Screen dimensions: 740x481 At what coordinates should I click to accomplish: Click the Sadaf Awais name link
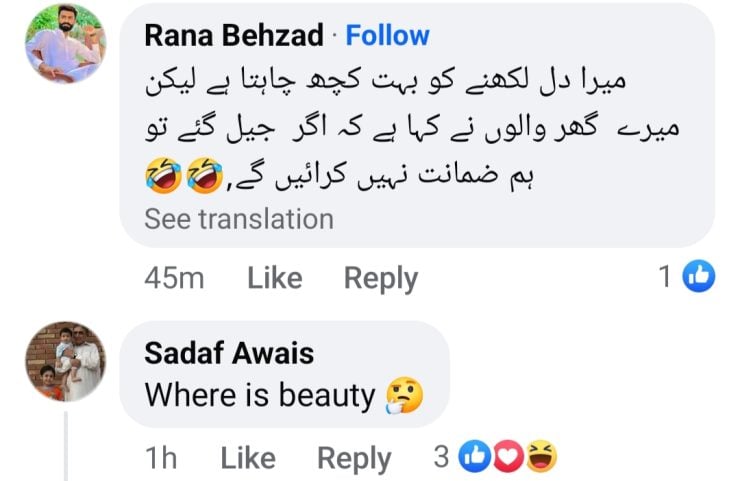point(229,353)
